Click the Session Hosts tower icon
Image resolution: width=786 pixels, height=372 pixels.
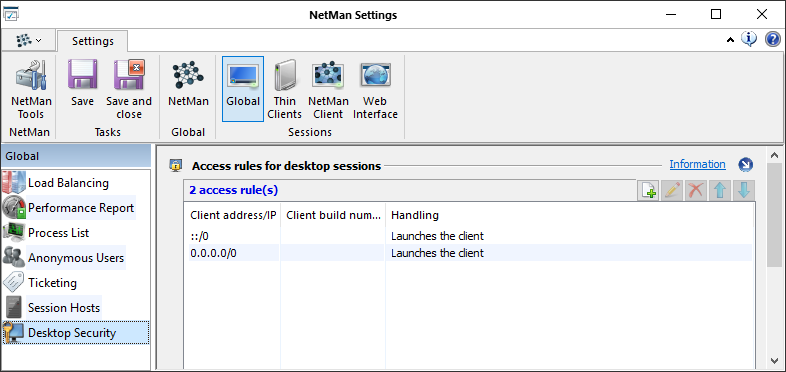[14, 308]
